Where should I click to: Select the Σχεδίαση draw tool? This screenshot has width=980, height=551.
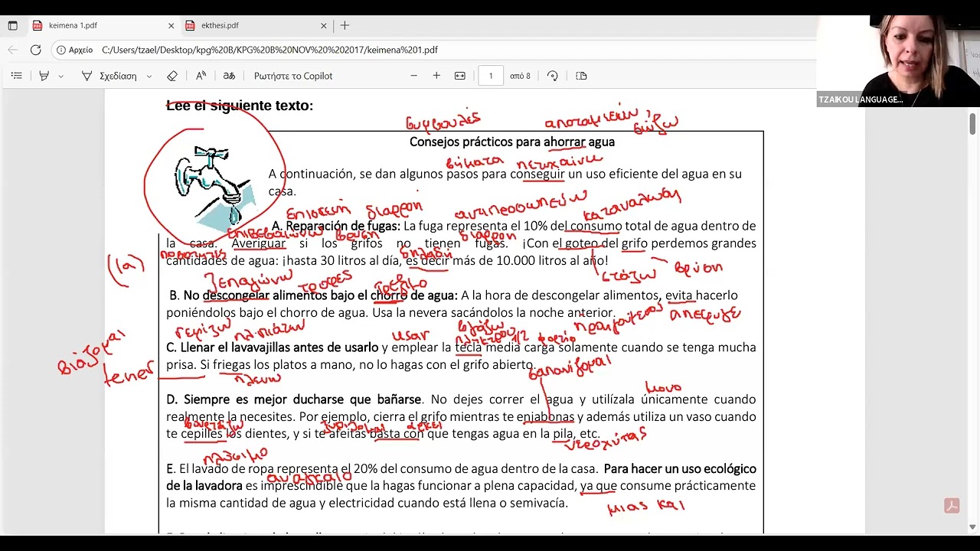click(109, 76)
